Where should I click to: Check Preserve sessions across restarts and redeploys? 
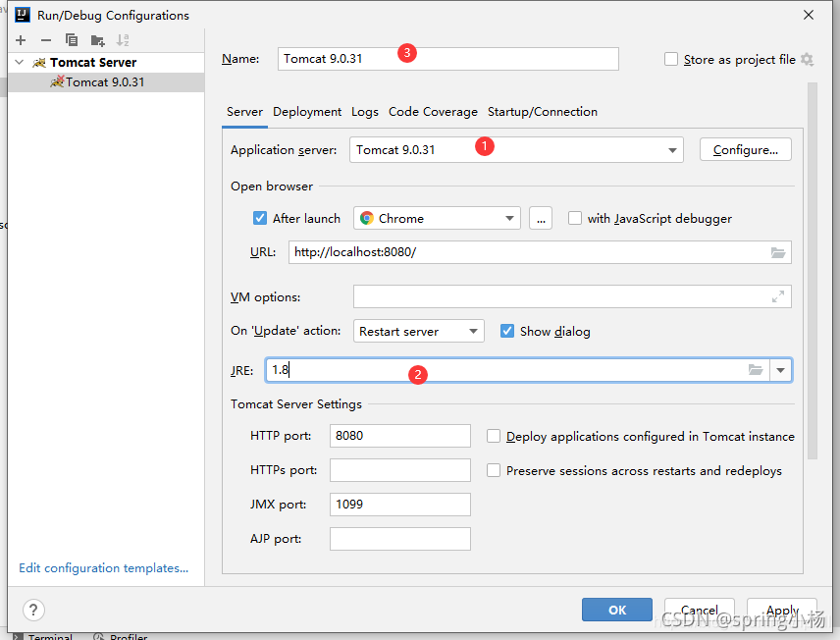click(x=494, y=470)
